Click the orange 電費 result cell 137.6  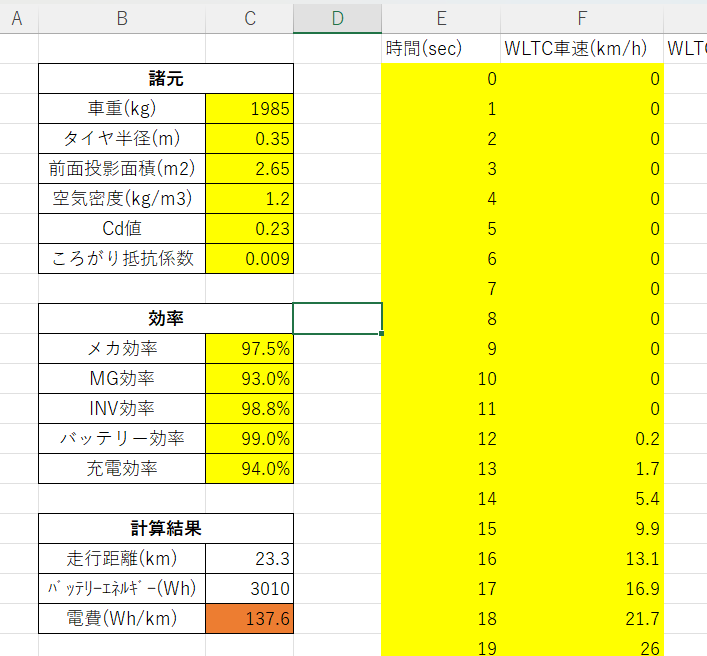click(249, 619)
